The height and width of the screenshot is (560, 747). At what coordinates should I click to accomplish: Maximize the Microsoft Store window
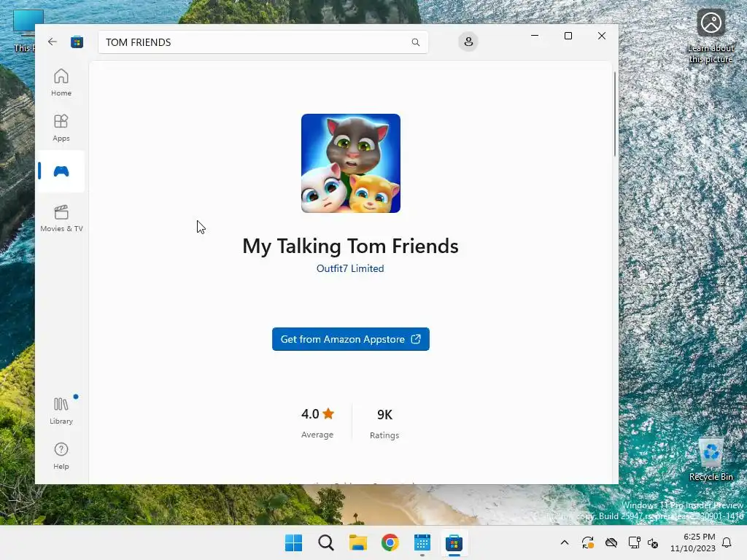(568, 36)
